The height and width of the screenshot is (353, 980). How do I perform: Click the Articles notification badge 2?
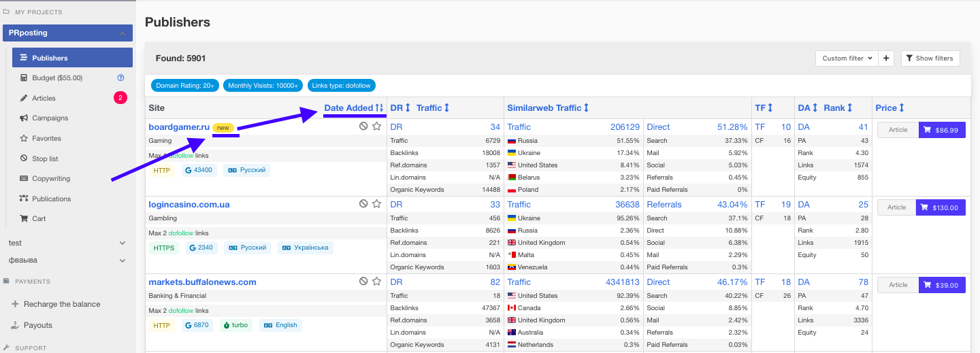[x=120, y=98]
